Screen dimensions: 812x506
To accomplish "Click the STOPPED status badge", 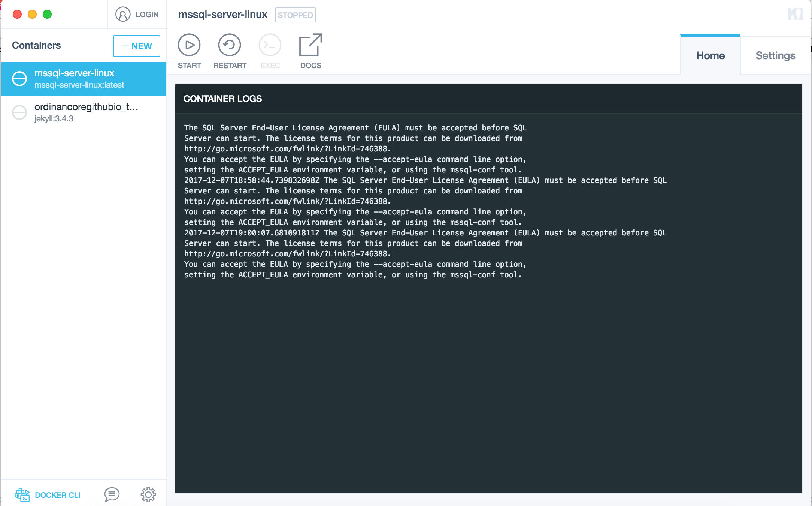I will (x=296, y=15).
